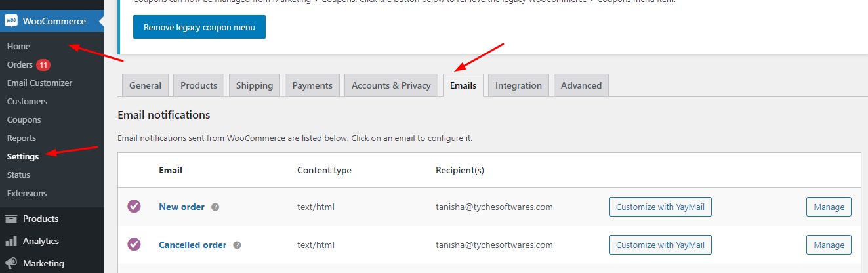Open the Cancelled order email link
The image size is (868, 273).
point(193,245)
